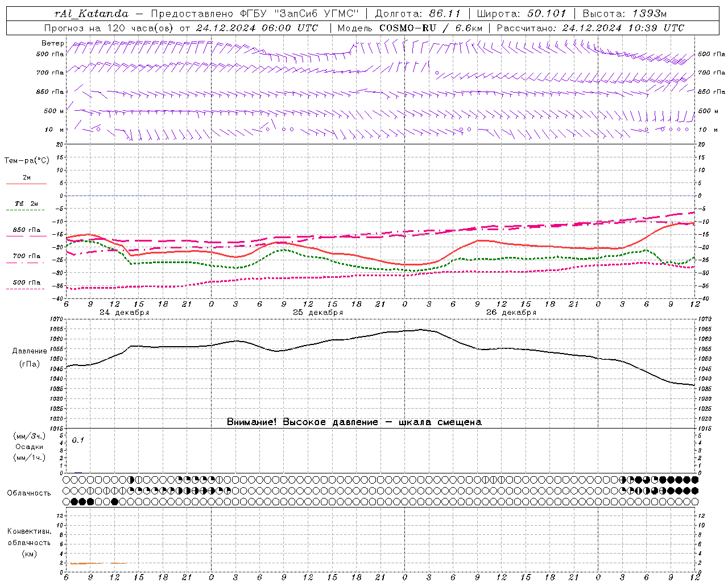This screenshot has height=582, width=728.
Task: Click the Ветер wind panel label
Action: pyautogui.click(x=53, y=43)
